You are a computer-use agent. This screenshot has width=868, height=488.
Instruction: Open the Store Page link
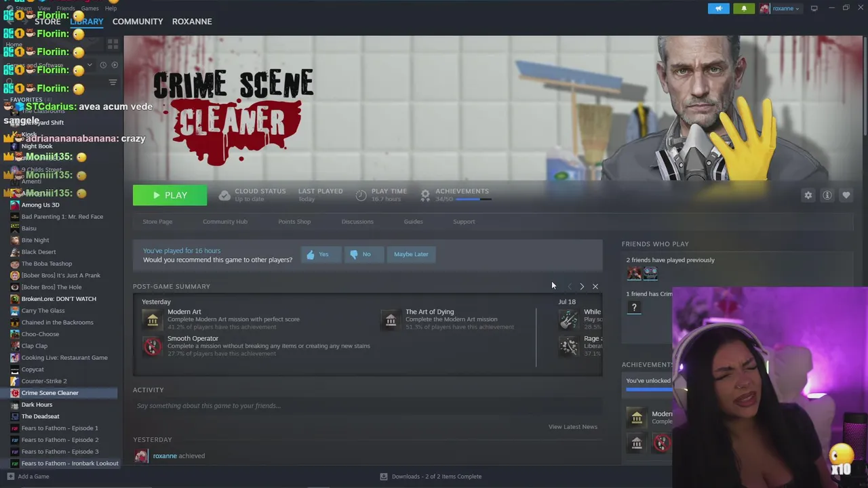pos(157,222)
